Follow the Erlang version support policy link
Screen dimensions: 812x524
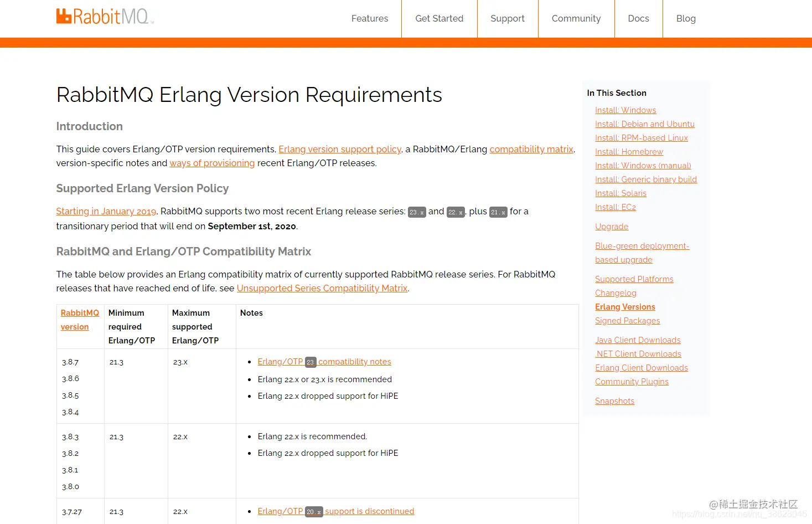point(340,149)
